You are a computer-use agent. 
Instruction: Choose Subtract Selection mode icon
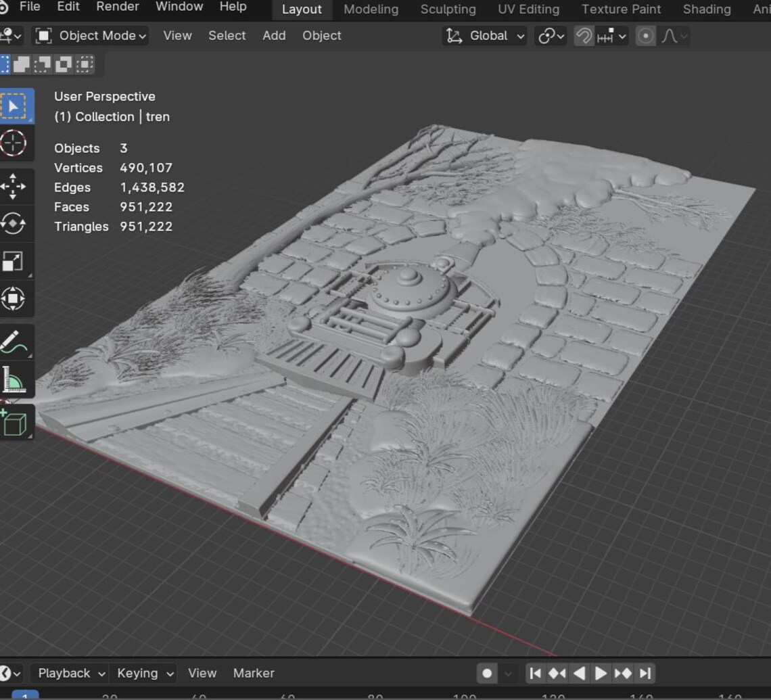click(x=43, y=64)
